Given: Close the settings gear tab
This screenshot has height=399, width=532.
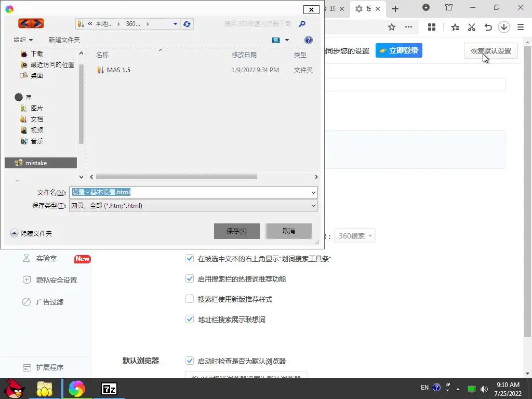Looking at the screenshot, I should pyautogui.click(x=378, y=9).
